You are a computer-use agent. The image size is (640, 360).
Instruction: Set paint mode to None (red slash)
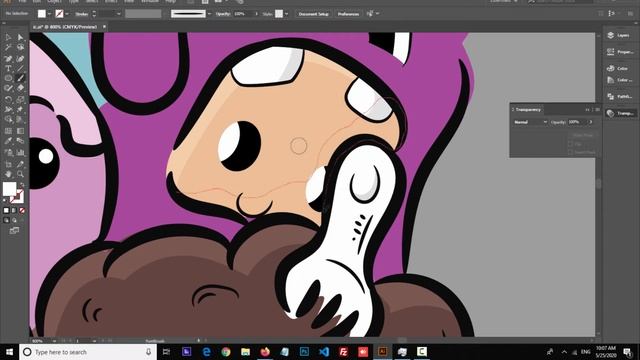pos(22,211)
